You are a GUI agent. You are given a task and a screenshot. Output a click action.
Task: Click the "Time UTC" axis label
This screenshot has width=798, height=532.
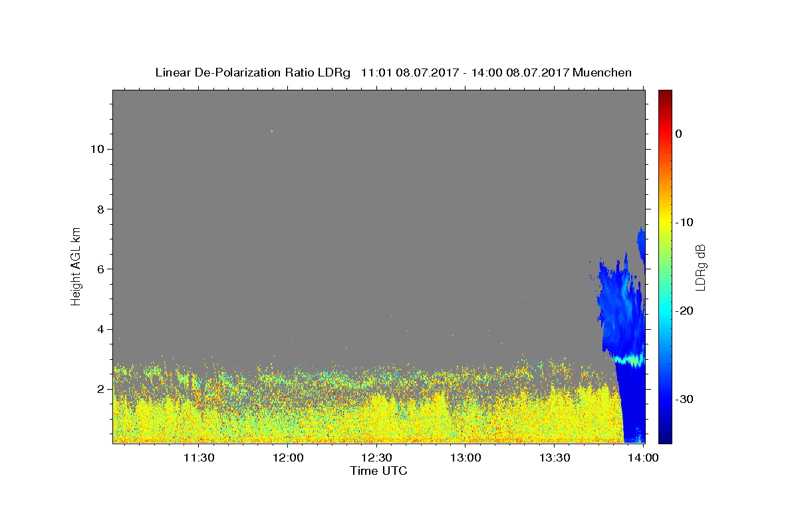pyautogui.click(x=378, y=471)
